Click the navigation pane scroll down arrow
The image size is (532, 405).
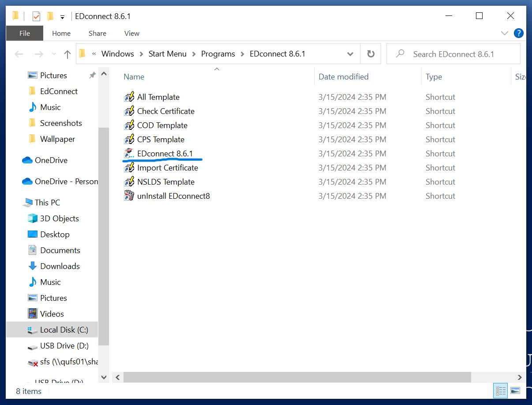104,378
